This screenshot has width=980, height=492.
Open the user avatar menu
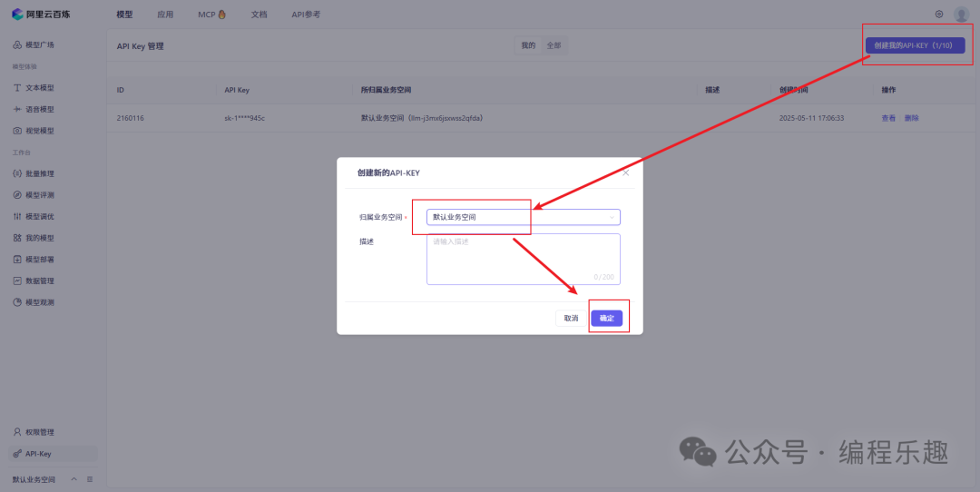click(x=961, y=15)
